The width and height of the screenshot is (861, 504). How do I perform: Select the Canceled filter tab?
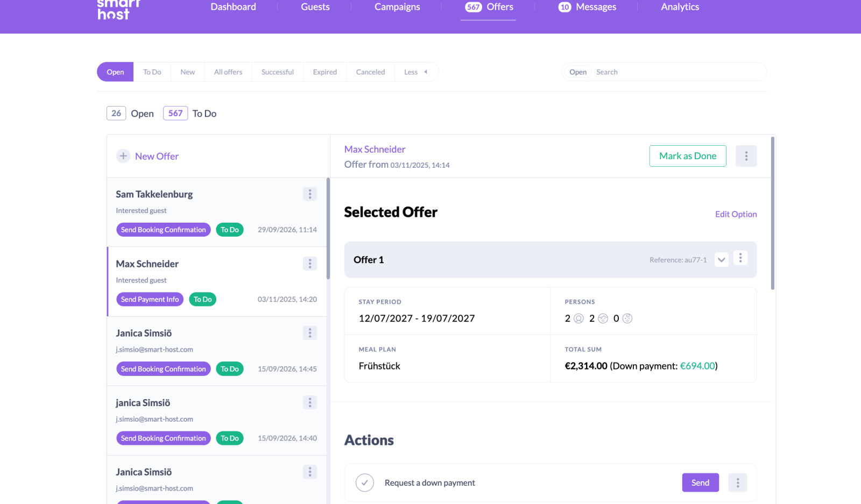point(371,72)
